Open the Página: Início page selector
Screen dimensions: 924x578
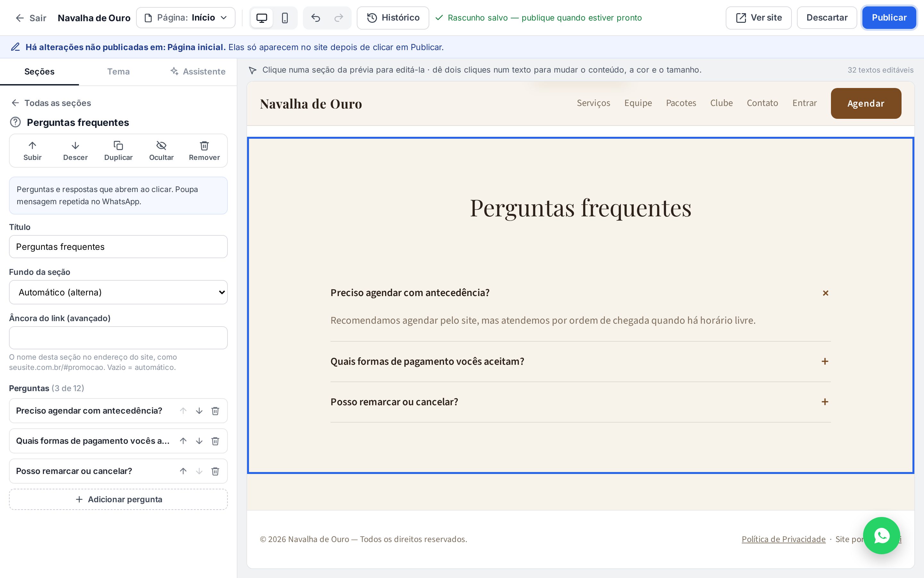185,18
